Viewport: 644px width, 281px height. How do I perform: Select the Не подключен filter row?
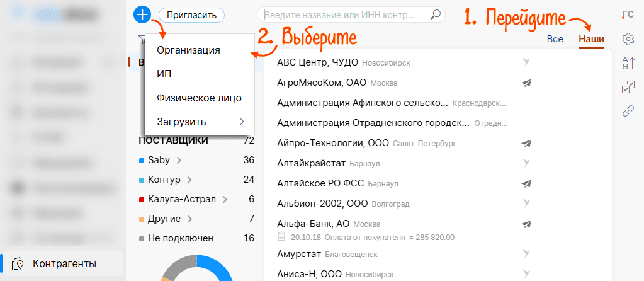197,238
